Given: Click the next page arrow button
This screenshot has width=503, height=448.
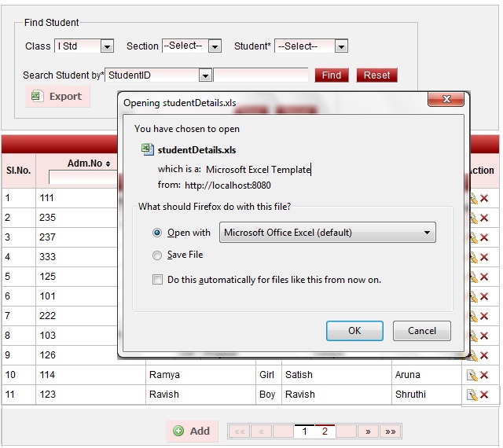Looking at the screenshot, I should tap(367, 431).
